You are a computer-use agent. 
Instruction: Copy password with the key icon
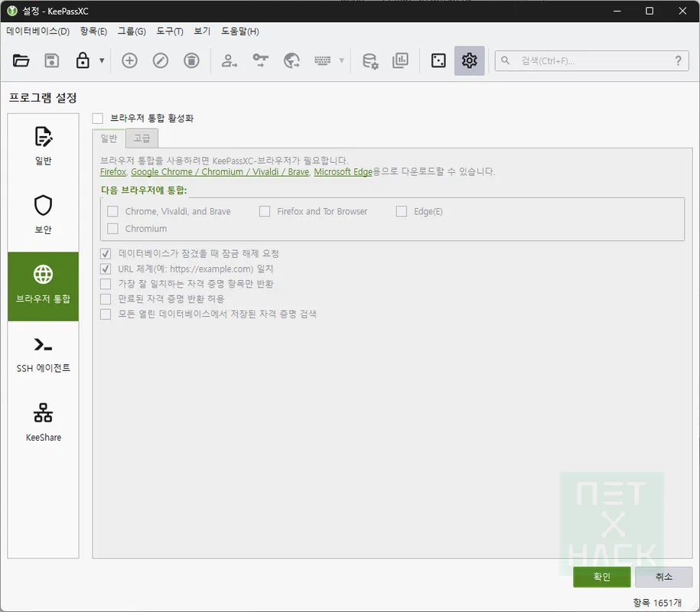260,60
